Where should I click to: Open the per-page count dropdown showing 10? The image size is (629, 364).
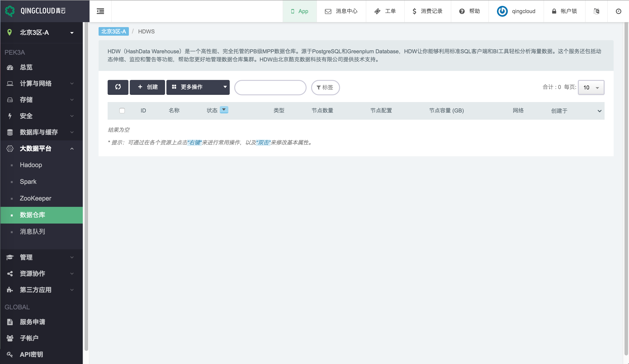pyautogui.click(x=591, y=87)
